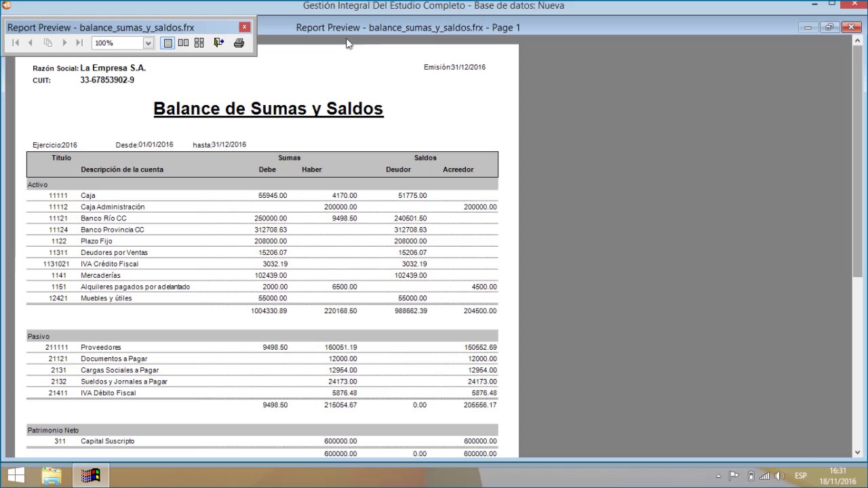
Task: Click the 'Documentos a Pagar' account name
Action: (x=114, y=359)
